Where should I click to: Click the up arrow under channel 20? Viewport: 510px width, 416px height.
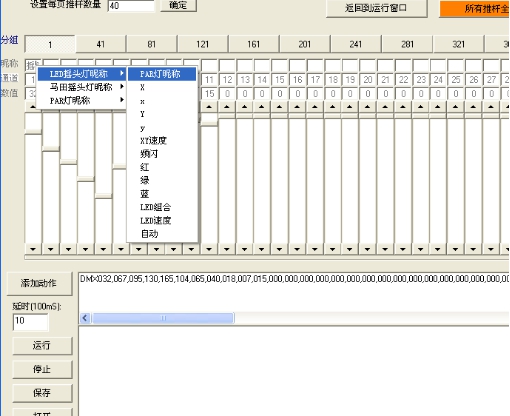pyautogui.click(x=368, y=107)
